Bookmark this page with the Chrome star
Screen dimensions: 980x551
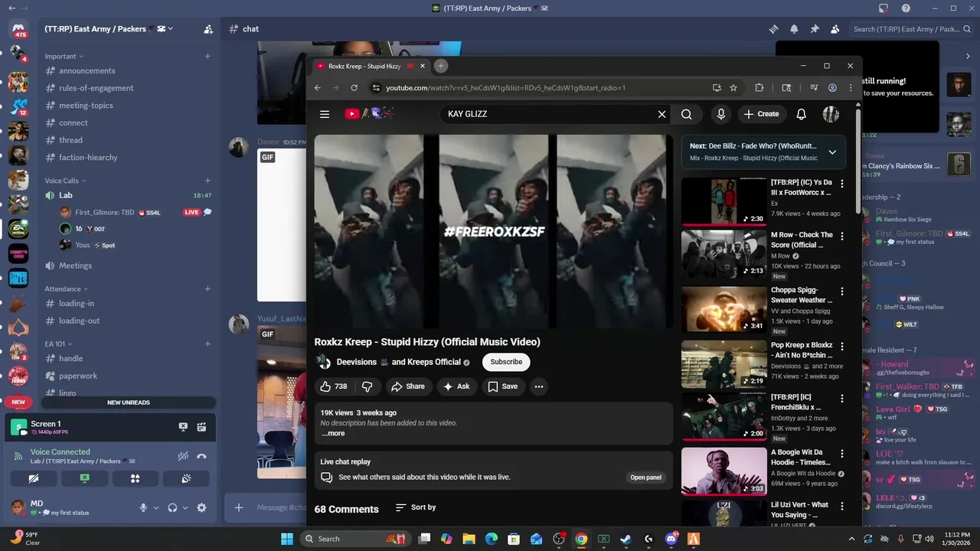733,88
